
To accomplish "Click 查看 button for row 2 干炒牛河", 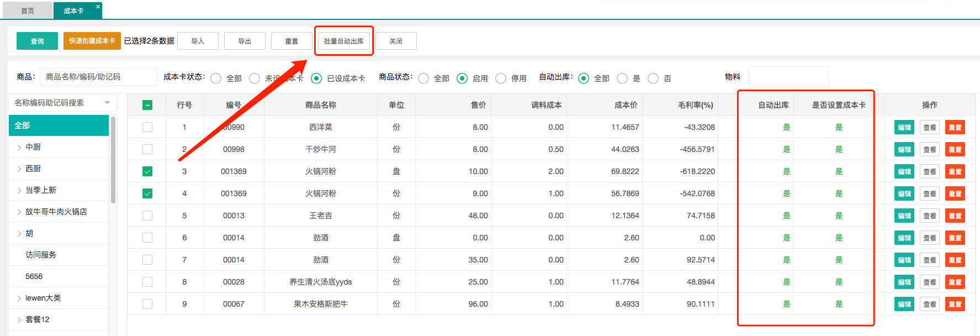I will [930, 150].
